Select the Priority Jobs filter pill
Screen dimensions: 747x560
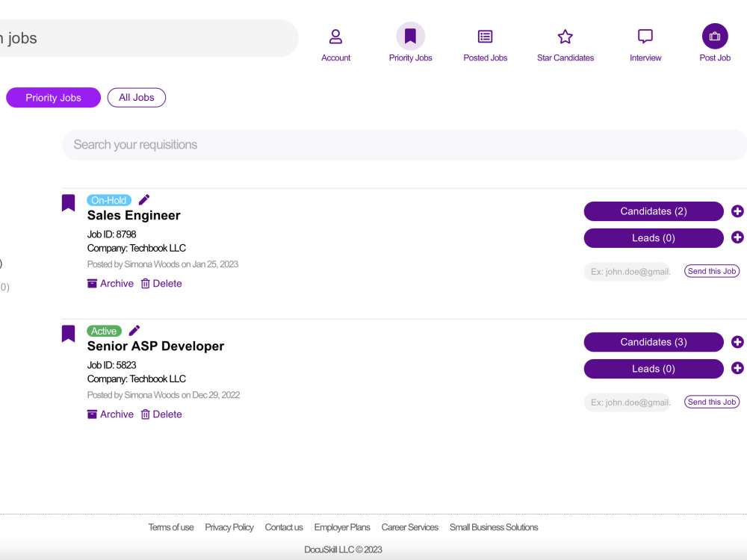[x=52, y=97]
